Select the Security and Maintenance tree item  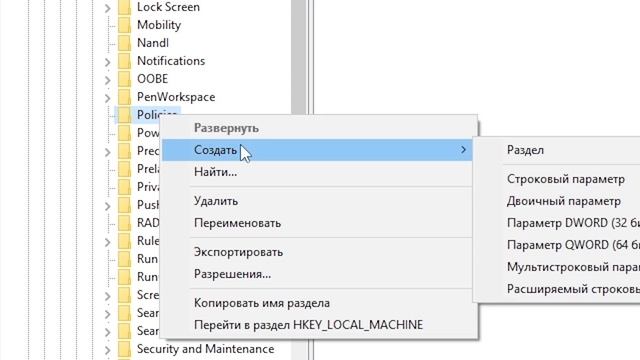pos(205,349)
